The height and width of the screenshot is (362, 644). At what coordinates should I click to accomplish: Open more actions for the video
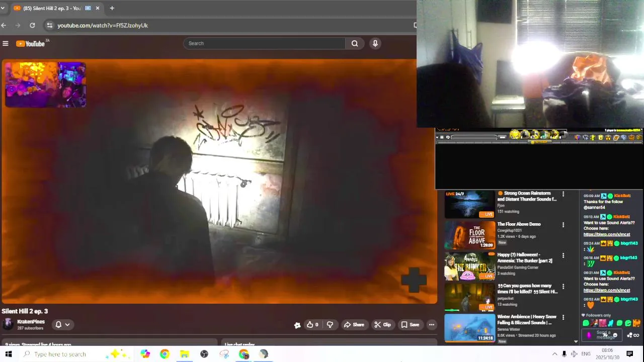coord(431,325)
